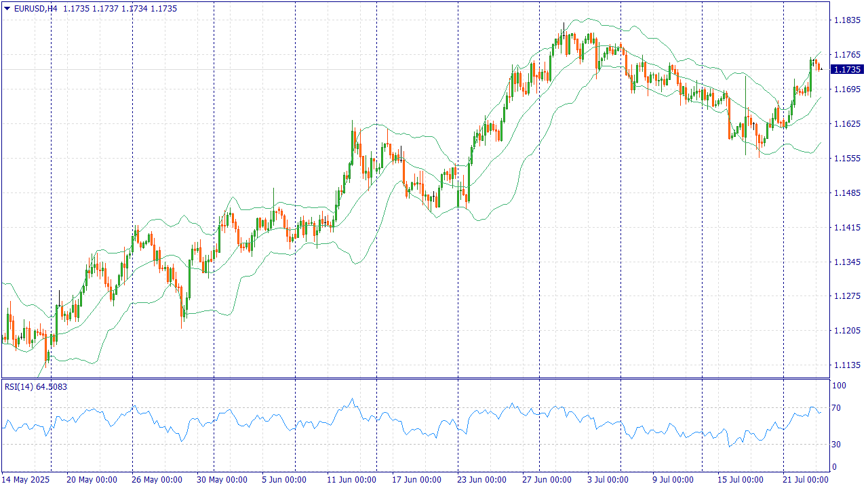
Task: Click the 1.1625 price axis label
Action: (846, 124)
